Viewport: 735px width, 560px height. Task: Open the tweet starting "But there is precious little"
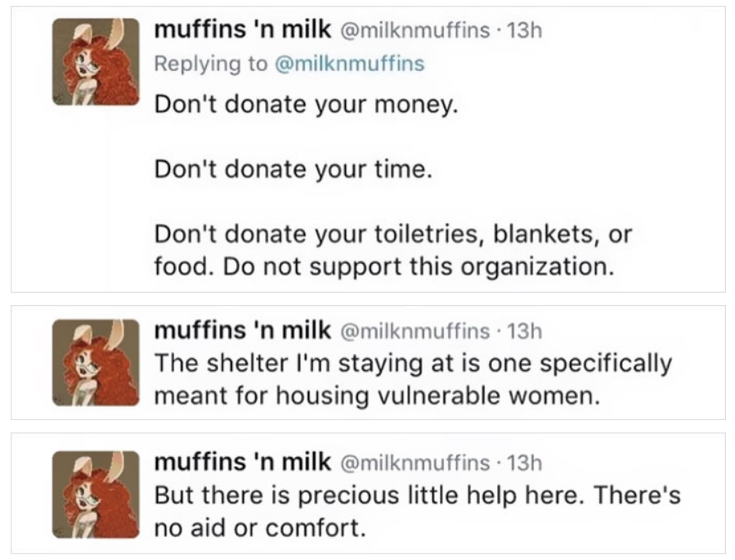(x=417, y=495)
